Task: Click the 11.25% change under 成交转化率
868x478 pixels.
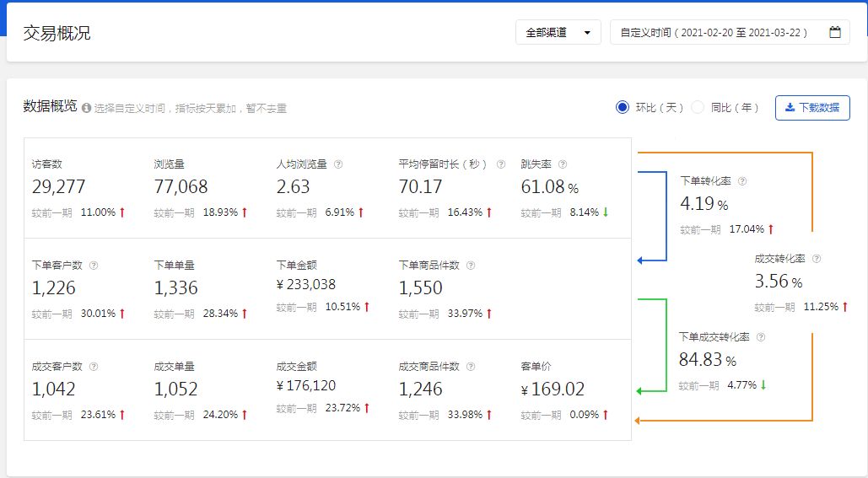Action: [x=826, y=307]
